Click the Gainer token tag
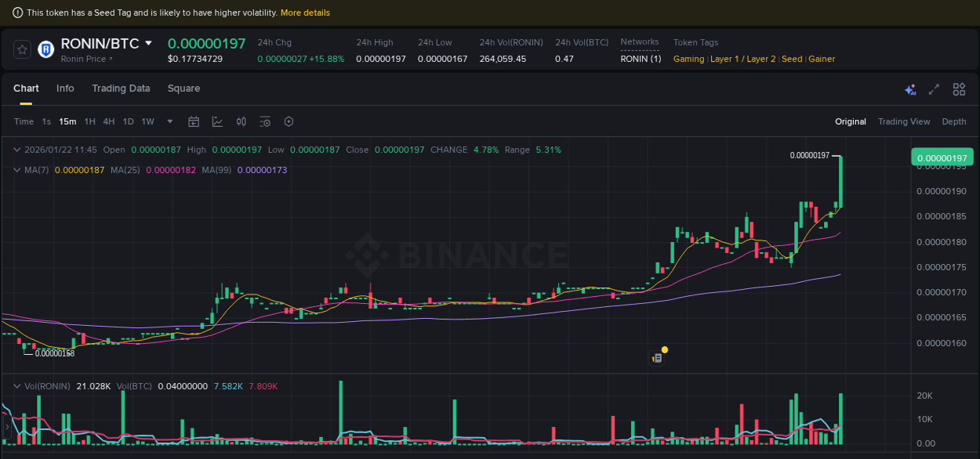Viewport: 980px width, 459px height. tap(821, 59)
